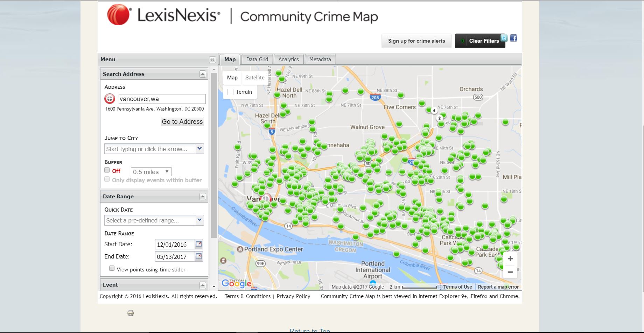Zoom in with the map plus icon
Viewport: 644px width, 333px height.
click(x=510, y=258)
